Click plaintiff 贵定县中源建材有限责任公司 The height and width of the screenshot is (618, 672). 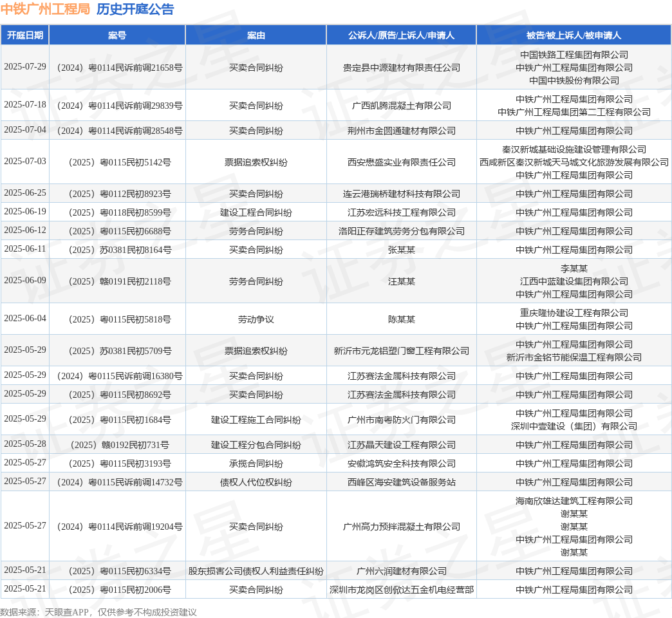[x=401, y=68]
